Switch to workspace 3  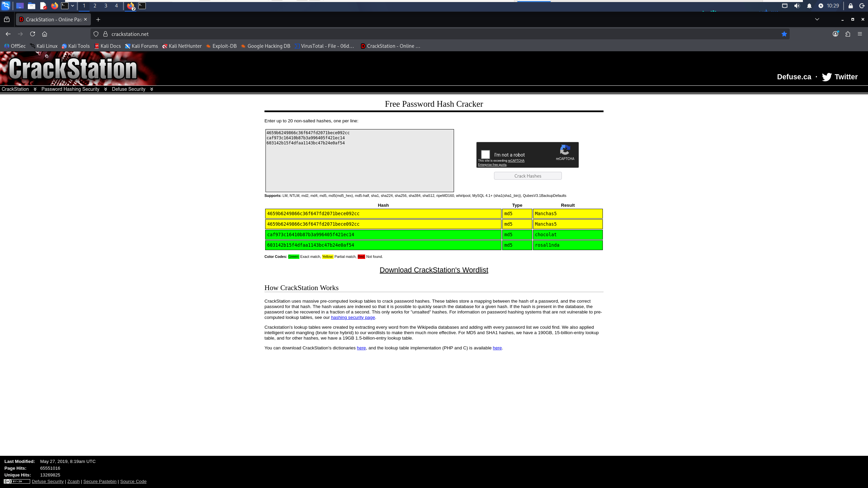click(x=106, y=6)
